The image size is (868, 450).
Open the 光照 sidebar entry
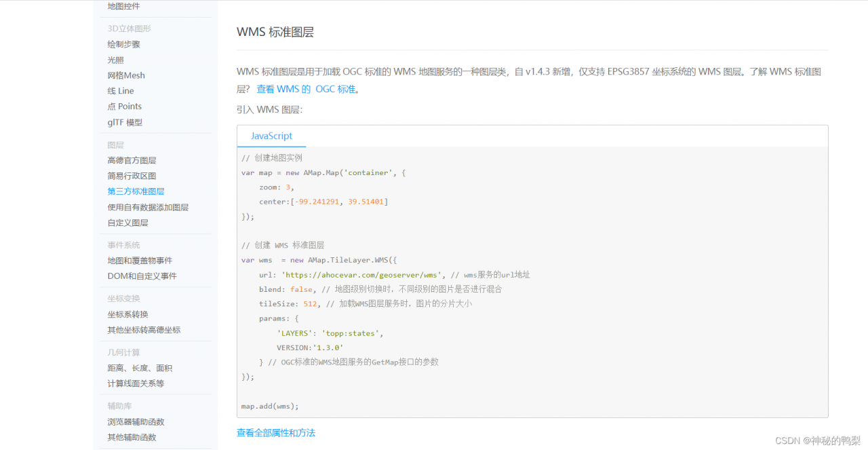coord(116,60)
